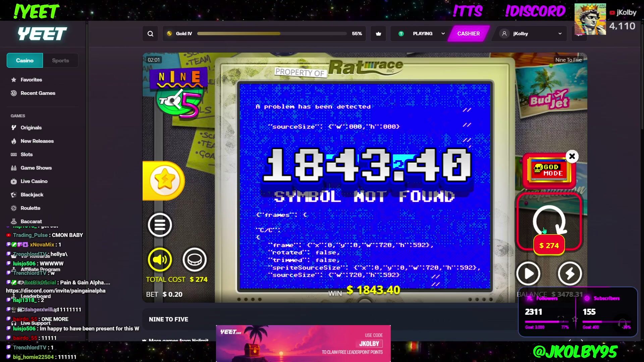The height and width of the screenshot is (362, 644).
Task: Click the God Mode spin button
Action: [549, 221]
